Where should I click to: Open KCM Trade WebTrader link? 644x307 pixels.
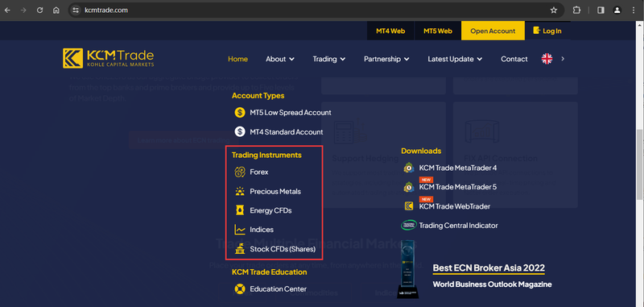pyautogui.click(x=455, y=206)
